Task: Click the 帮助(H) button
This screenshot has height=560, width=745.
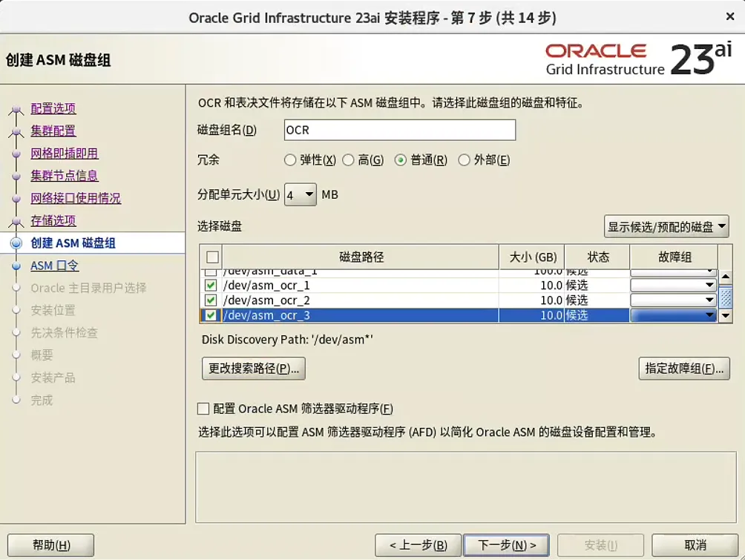Action: coord(50,544)
